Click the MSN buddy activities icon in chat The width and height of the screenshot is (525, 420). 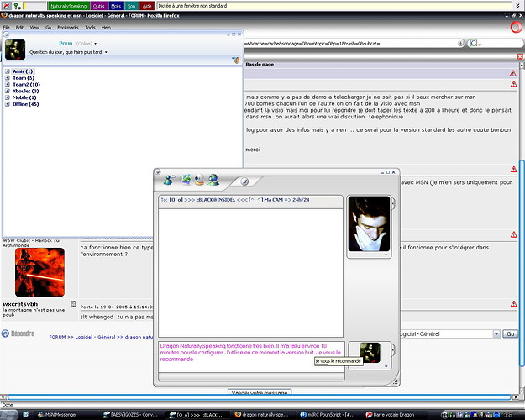coord(213,179)
